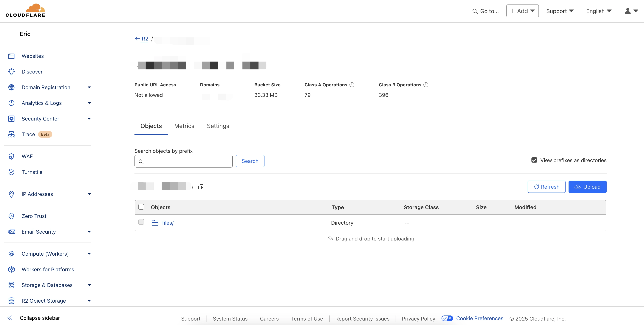644x325 pixels.
Task: Open Terms of Use footer link
Action: (x=307, y=319)
